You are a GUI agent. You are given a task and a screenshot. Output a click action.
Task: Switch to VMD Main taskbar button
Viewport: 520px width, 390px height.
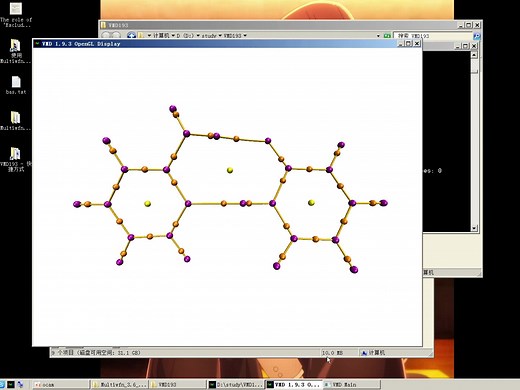pyautogui.click(x=351, y=384)
